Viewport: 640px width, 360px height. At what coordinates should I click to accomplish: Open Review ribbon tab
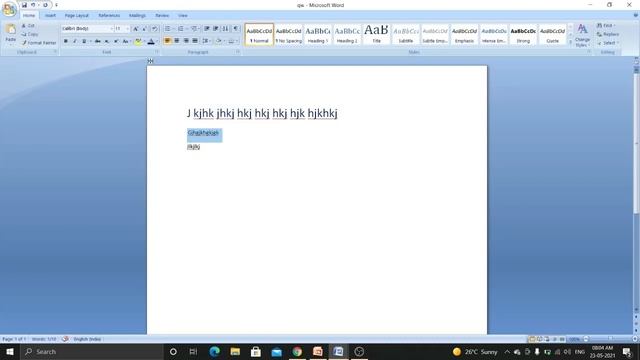click(162, 16)
